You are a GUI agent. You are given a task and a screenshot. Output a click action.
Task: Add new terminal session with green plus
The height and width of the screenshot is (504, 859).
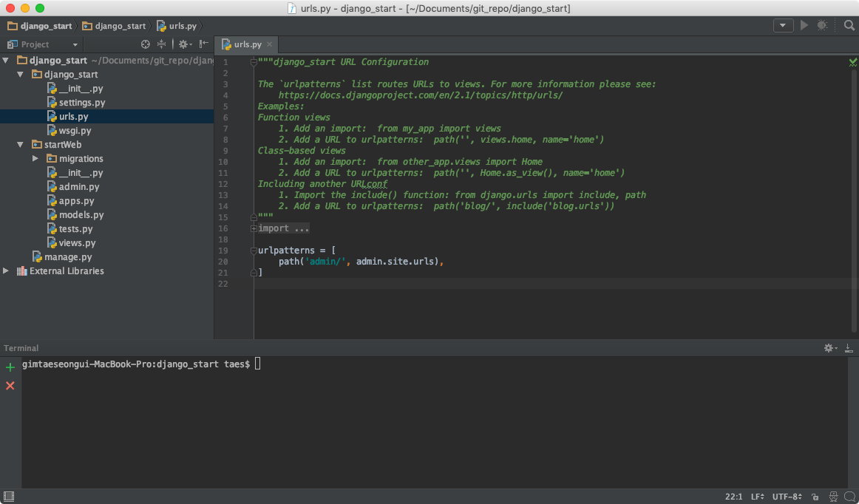point(10,367)
